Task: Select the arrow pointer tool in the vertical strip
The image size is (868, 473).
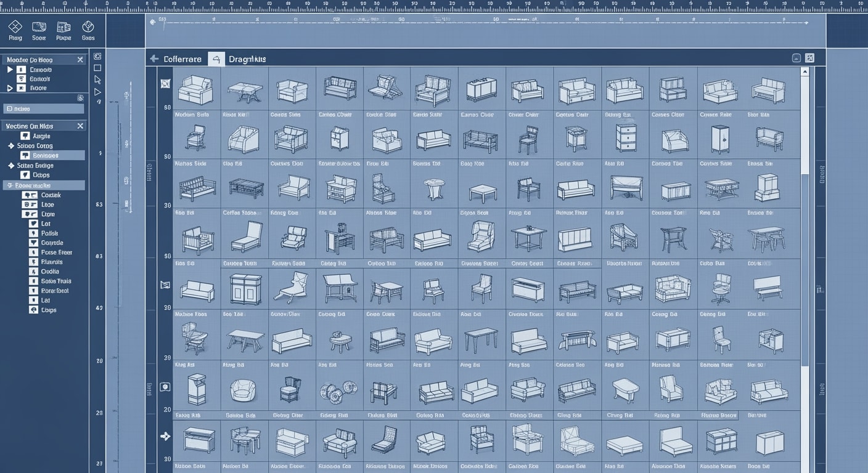Action: (97, 79)
